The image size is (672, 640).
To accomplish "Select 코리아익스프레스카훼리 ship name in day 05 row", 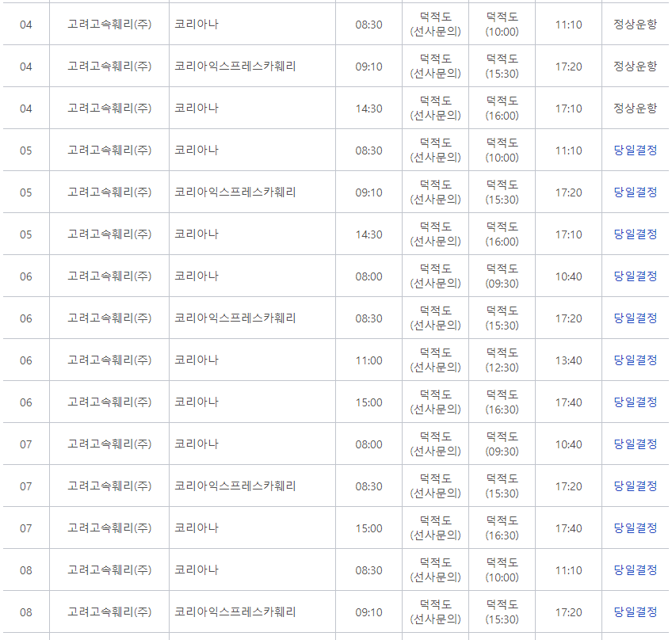I will [235, 192].
